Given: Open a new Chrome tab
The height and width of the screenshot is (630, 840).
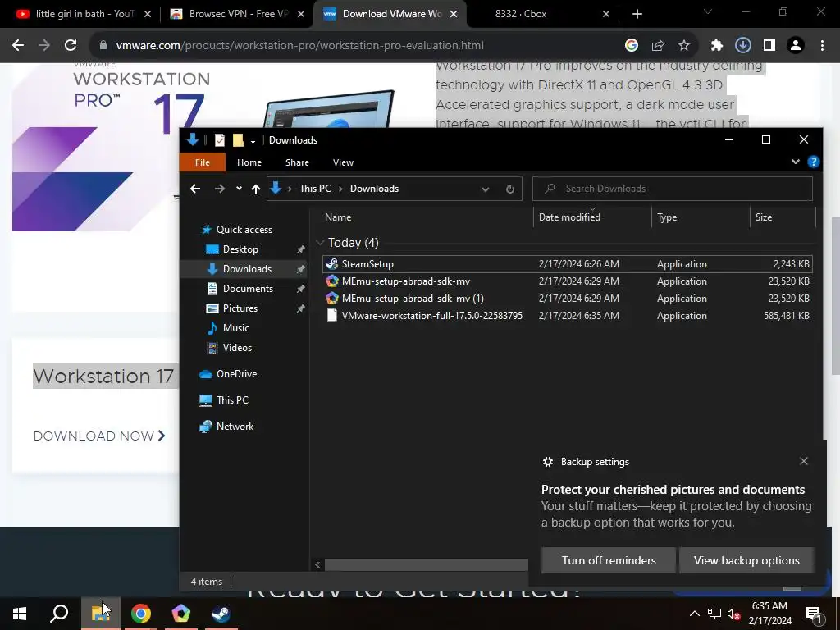Looking at the screenshot, I should [x=637, y=14].
